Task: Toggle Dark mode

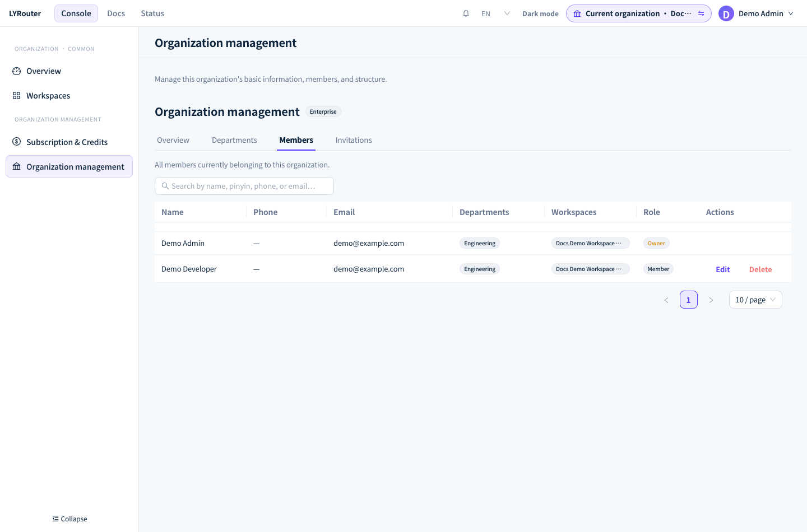Action: click(x=540, y=13)
